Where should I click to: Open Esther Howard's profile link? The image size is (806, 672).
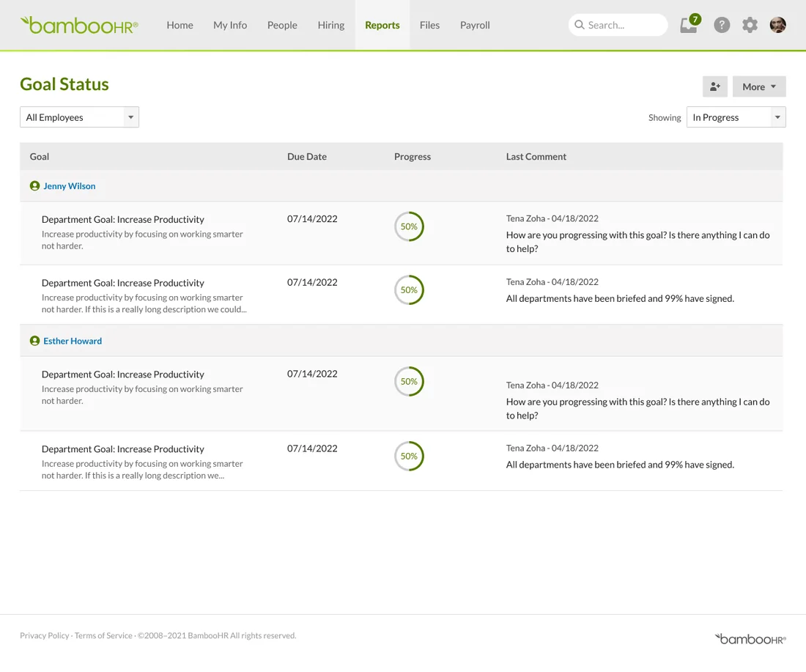click(x=73, y=340)
